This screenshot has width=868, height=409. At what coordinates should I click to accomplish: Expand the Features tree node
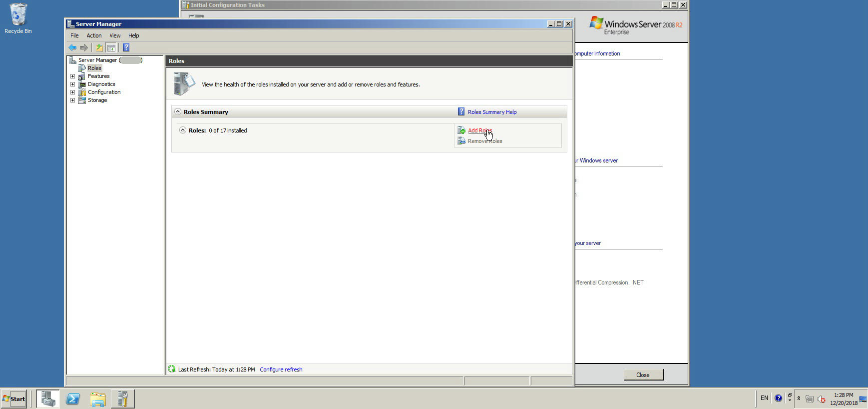coord(73,76)
